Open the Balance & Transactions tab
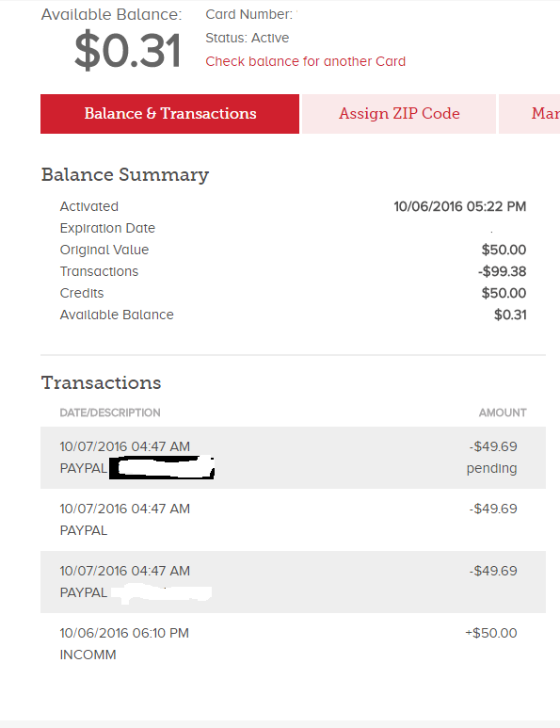Image resolution: width=560 pixels, height=728 pixels. click(x=169, y=114)
